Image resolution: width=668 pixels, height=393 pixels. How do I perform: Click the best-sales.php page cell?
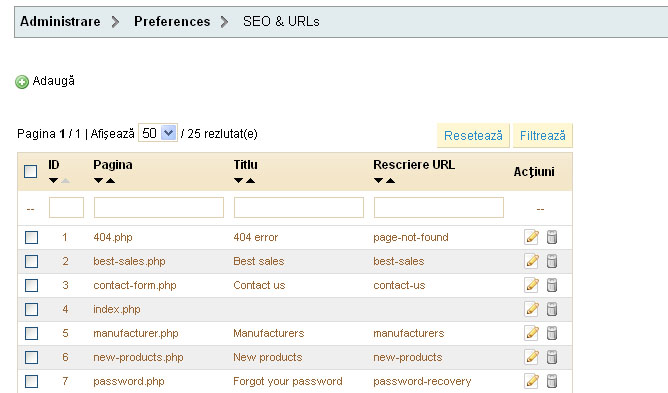pyautogui.click(x=130, y=261)
